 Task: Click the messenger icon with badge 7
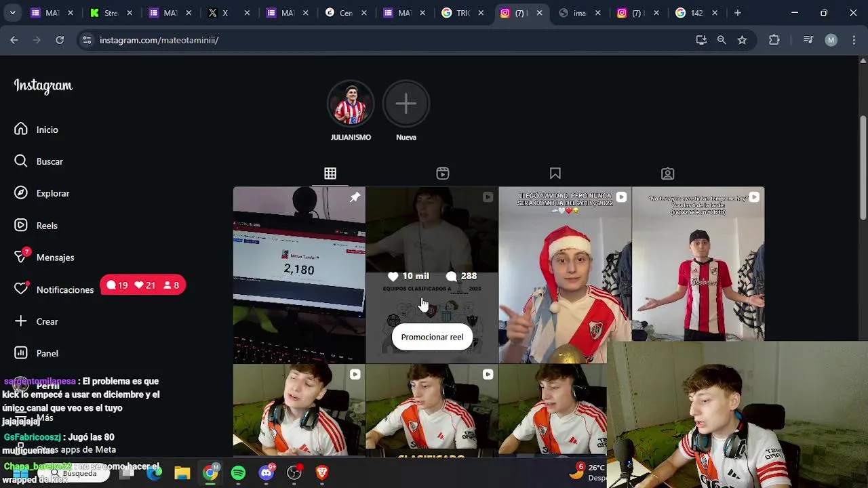[21, 257]
